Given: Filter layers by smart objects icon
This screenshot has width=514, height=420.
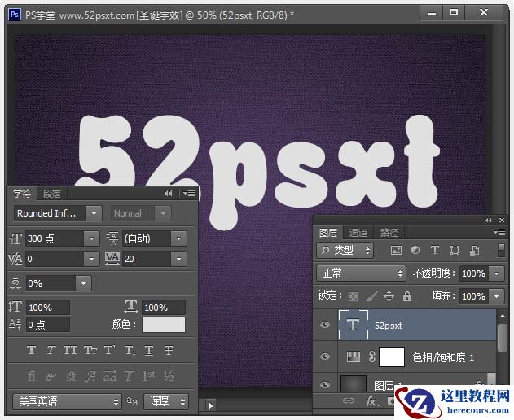Looking at the screenshot, I should pyautogui.click(x=475, y=251).
